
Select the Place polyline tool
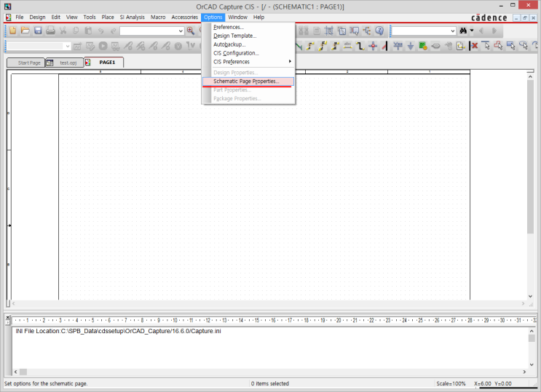(x=498, y=46)
